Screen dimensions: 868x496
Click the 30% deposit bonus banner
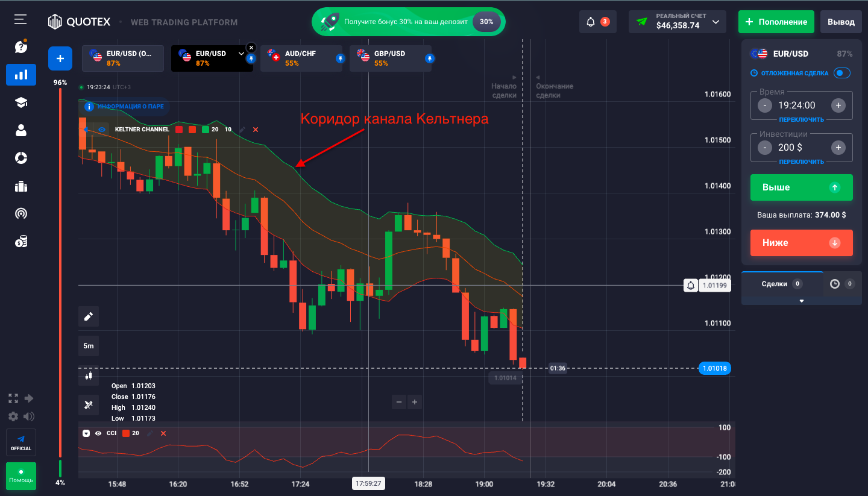point(409,22)
